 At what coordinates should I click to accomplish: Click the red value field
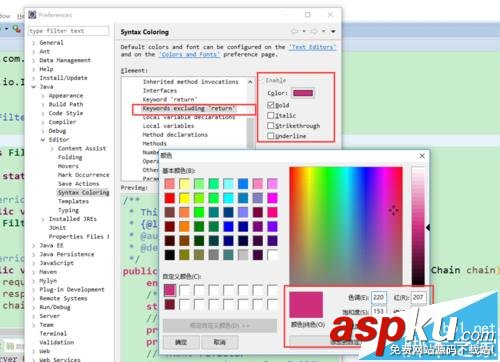tap(418, 297)
